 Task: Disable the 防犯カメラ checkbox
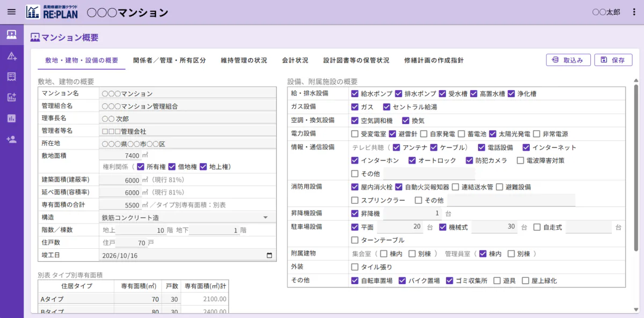coord(470,160)
